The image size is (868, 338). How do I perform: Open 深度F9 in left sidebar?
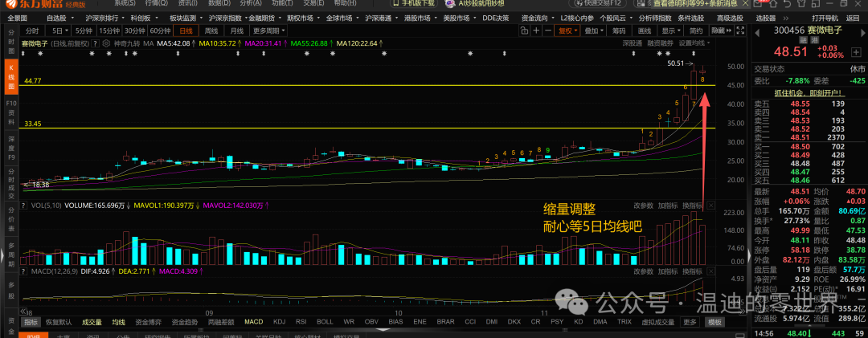click(10, 146)
